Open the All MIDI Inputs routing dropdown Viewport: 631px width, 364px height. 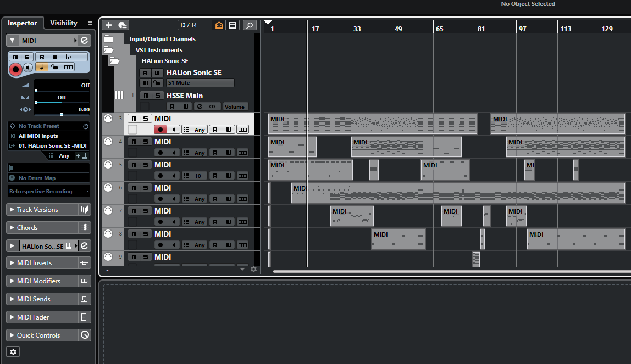coord(48,136)
